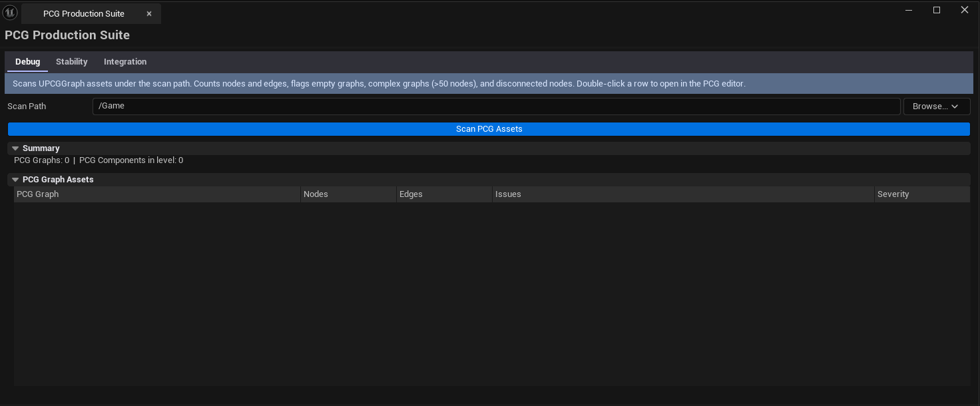
Task: Sort by the Severity column header
Action: pos(922,194)
